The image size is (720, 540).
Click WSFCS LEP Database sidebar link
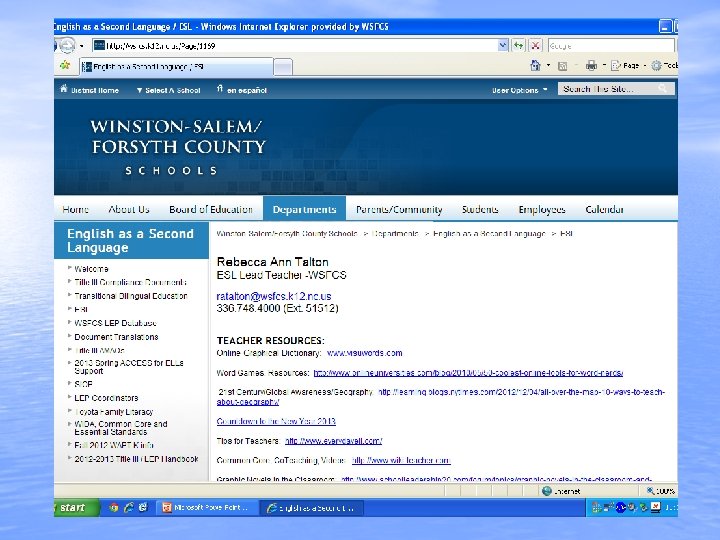(115, 323)
